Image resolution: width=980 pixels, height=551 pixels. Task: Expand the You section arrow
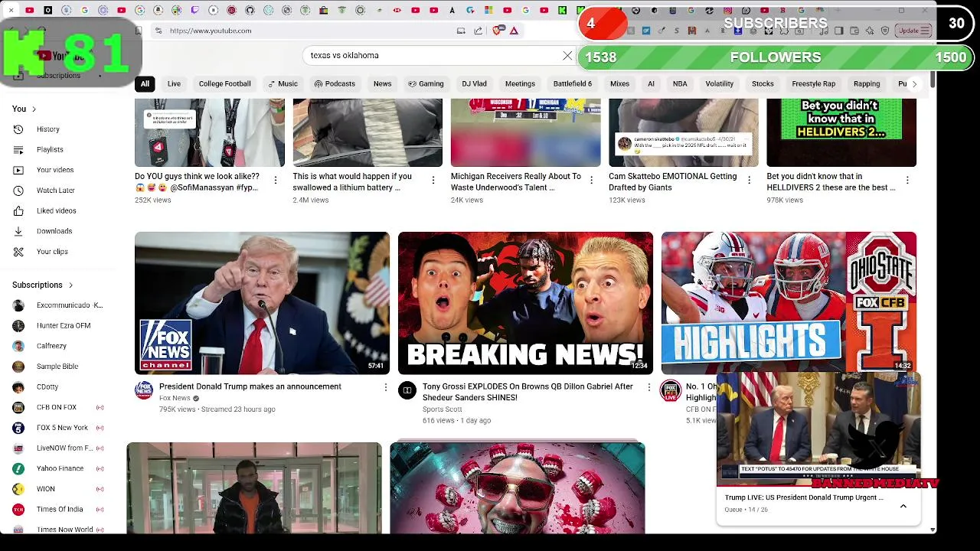[x=34, y=109]
